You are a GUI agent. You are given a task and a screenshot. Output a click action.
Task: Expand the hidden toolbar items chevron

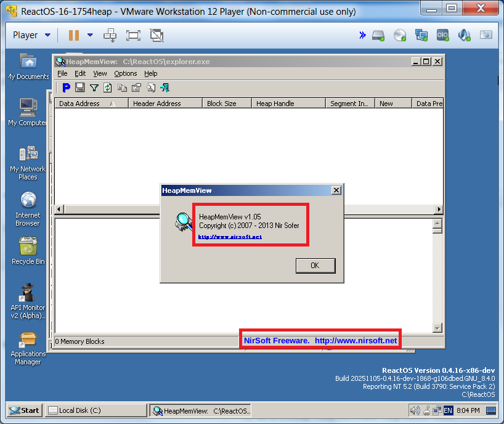[362, 35]
